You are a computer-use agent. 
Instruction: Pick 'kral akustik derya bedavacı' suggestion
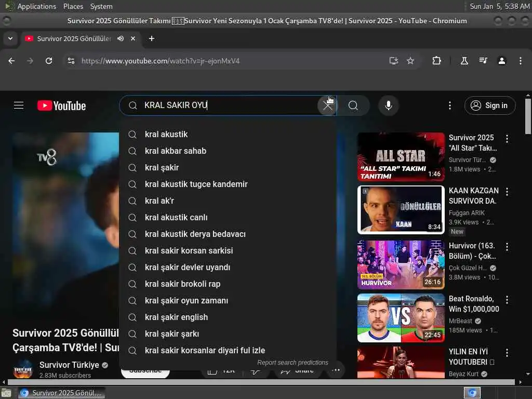228,234
